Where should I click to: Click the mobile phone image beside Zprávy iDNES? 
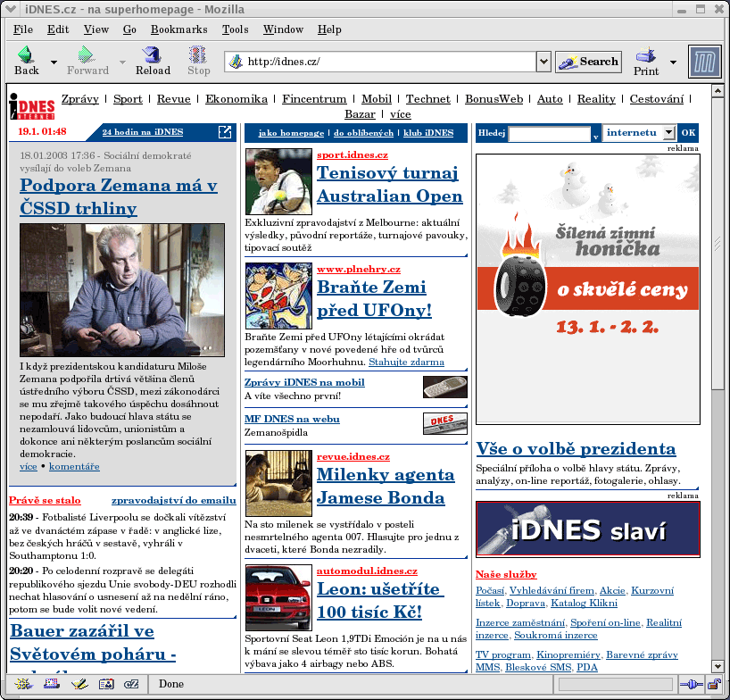(444, 387)
